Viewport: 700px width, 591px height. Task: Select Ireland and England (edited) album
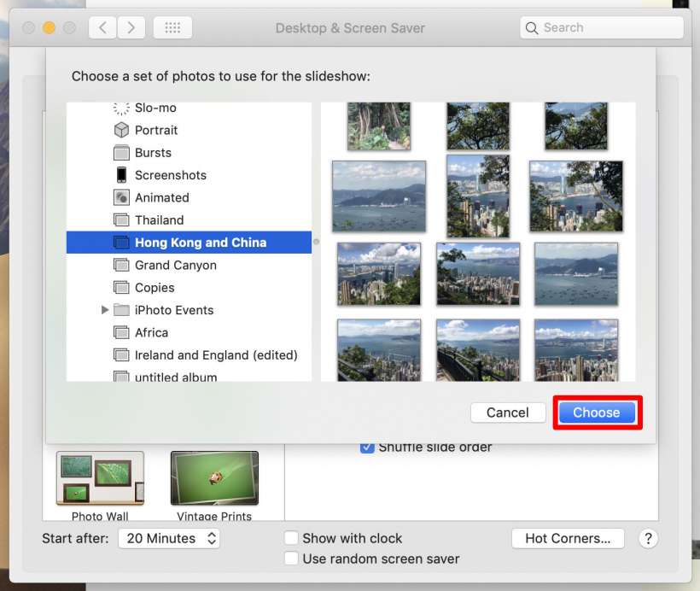189,354
